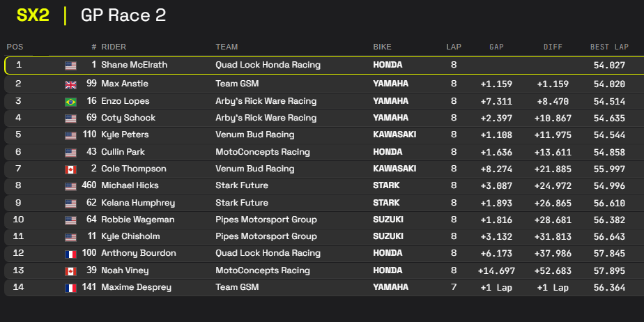Click the Canadian flag beside Noah Viney

tap(70, 270)
